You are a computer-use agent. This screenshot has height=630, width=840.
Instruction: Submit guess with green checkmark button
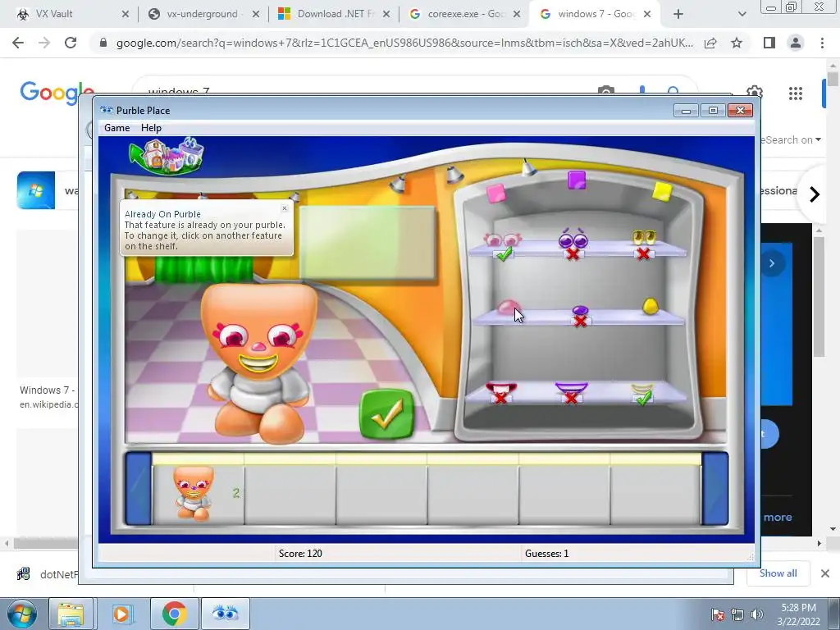(387, 414)
